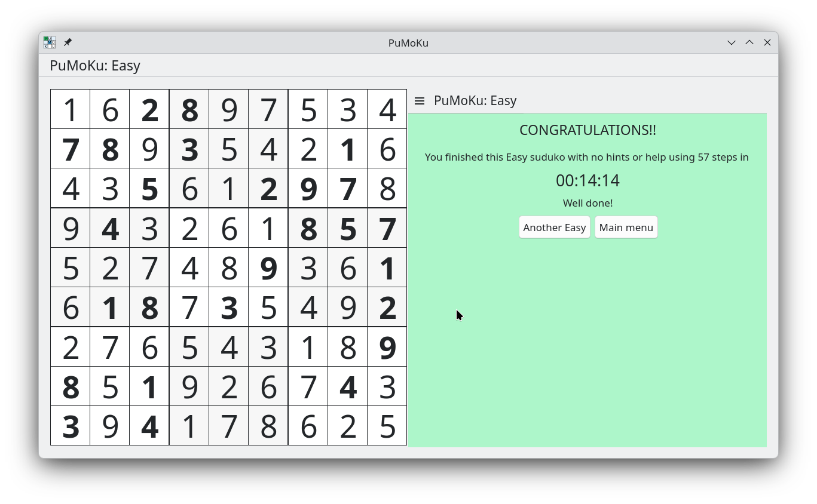Return to the Main menu
Image resolution: width=817 pixels, height=504 pixels.
(x=626, y=228)
